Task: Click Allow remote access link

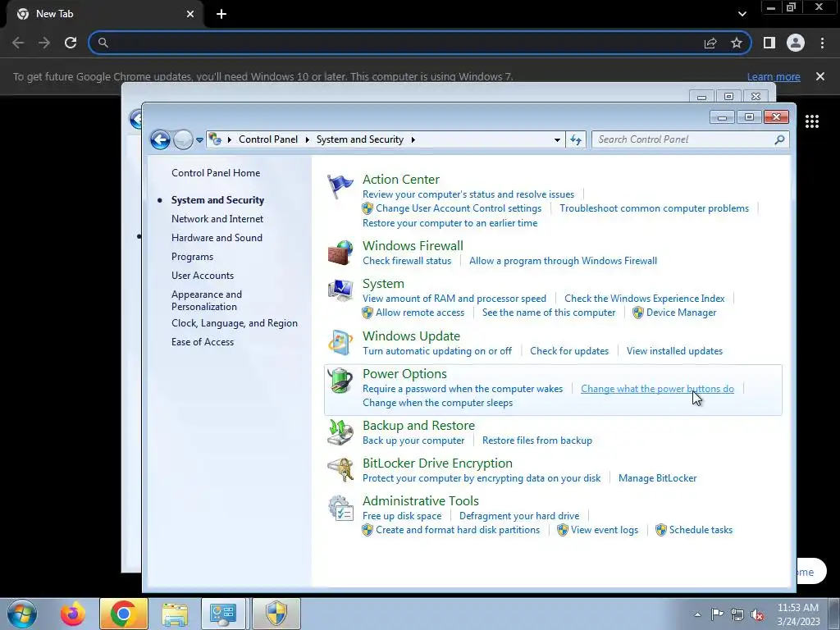Action: click(x=420, y=313)
